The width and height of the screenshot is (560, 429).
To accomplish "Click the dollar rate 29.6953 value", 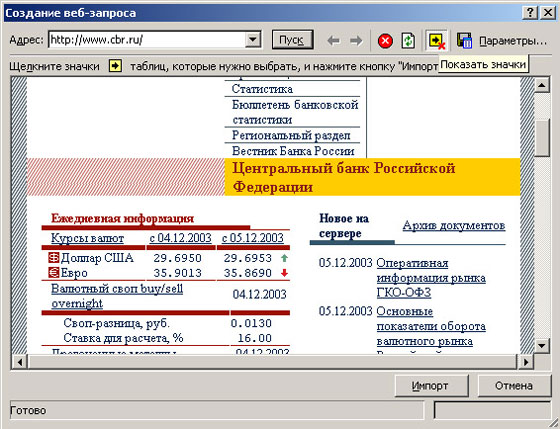I will pyautogui.click(x=248, y=258).
